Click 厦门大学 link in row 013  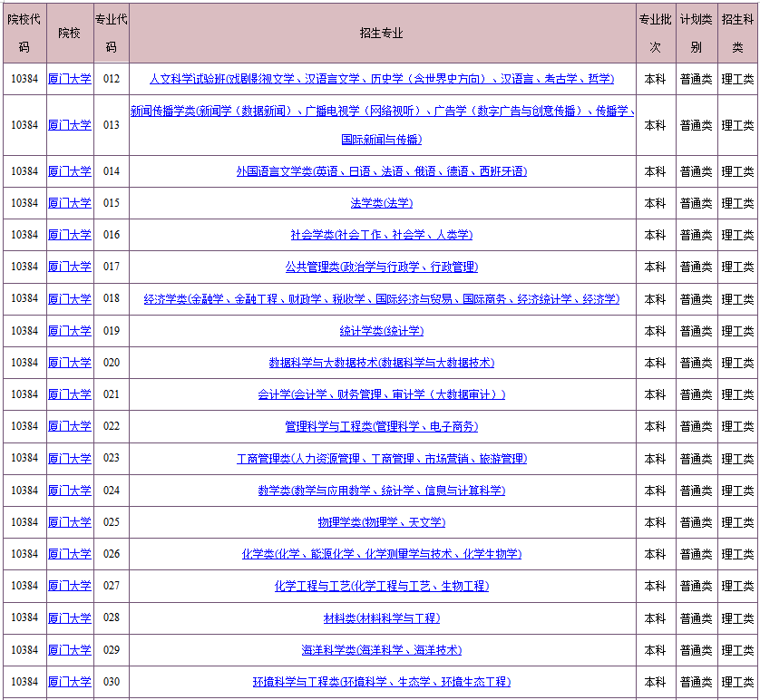pyautogui.click(x=70, y=125)
